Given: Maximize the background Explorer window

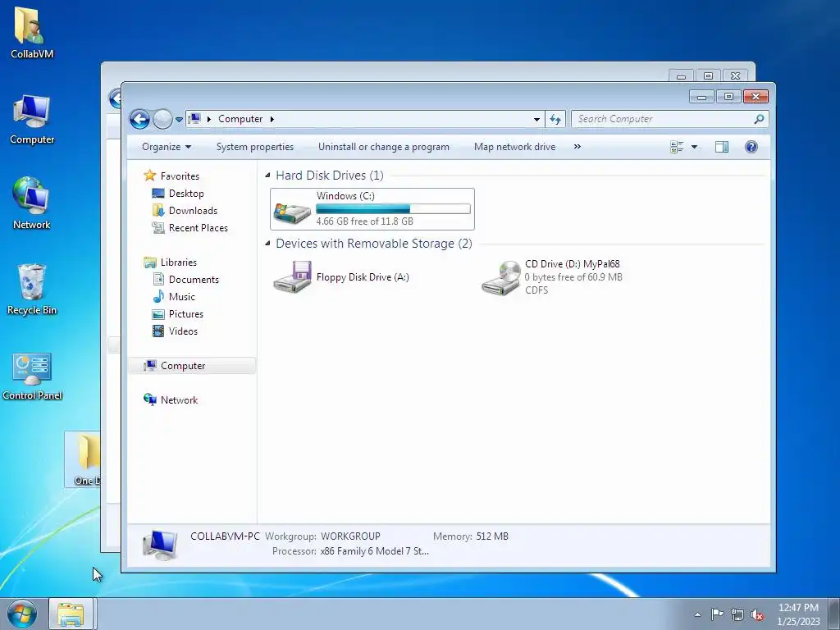Looking at the screenshot, I should point(708,75).
